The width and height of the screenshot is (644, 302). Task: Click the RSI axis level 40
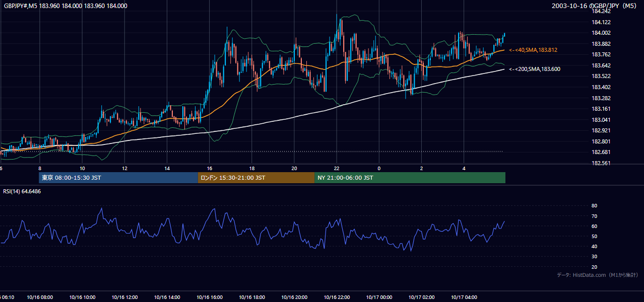click(594, 246)
